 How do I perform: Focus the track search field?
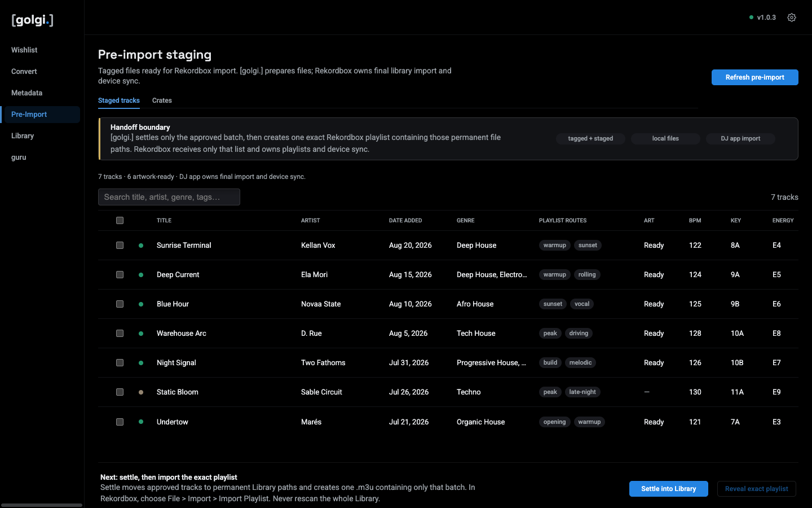pyautogui.click(x=169, y=197)
